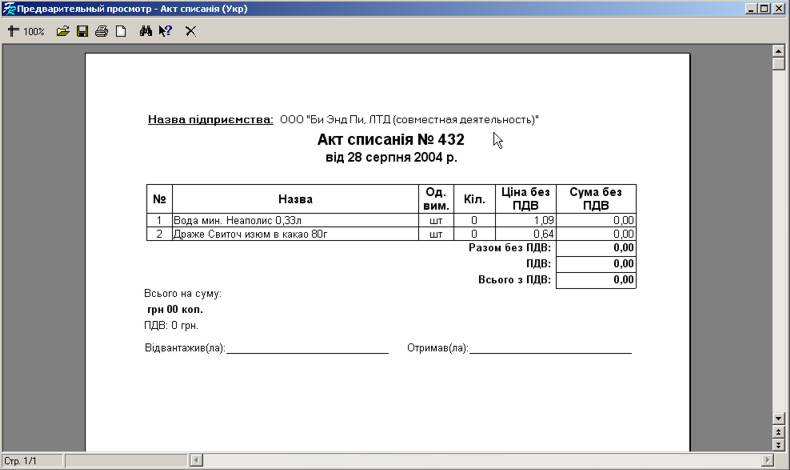Image resolution: width=790 pixels, height=470 pixels.
Task: Click the application icon in title bar
Action: (x=8, y=8)
